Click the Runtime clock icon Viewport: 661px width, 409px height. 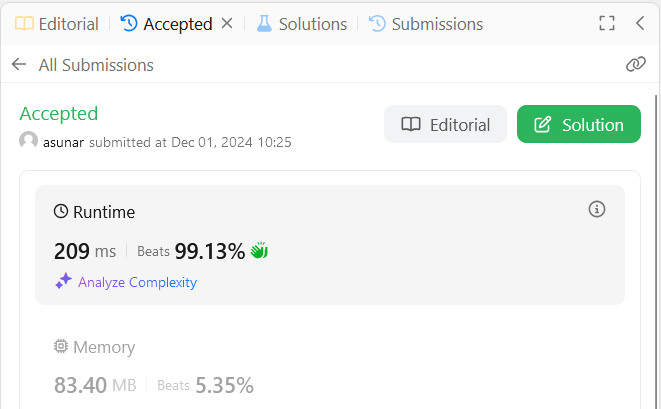point(61,212)
